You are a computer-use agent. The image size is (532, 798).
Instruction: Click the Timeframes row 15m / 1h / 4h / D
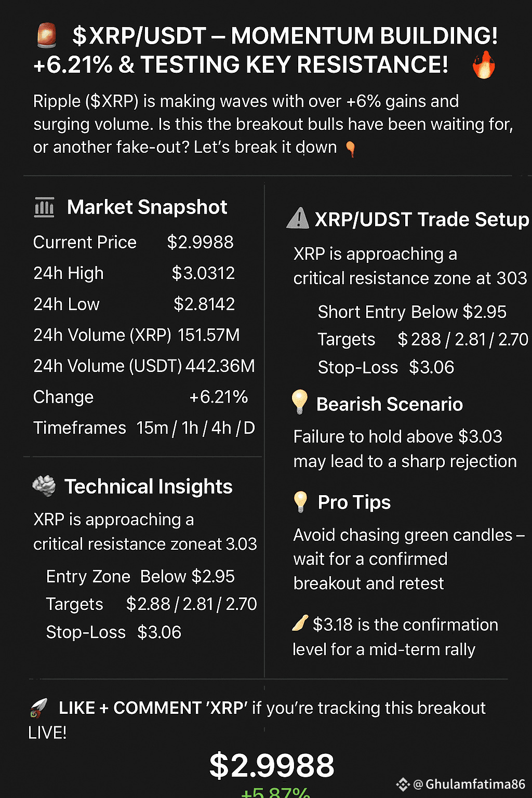[x=144, y=428]
